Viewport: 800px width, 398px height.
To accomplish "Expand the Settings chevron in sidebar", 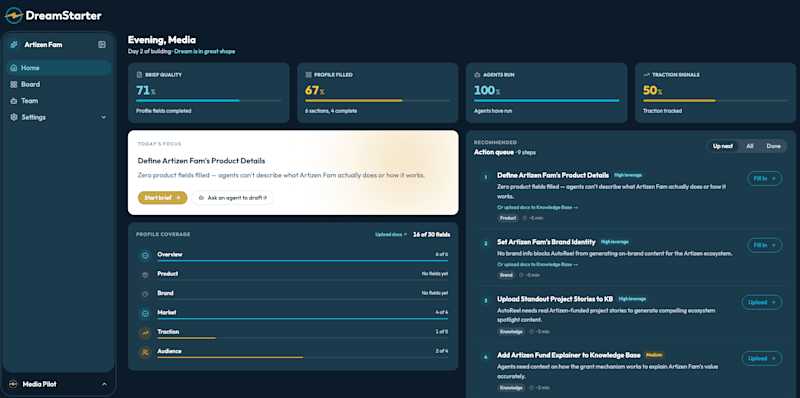I will (104, 117).
